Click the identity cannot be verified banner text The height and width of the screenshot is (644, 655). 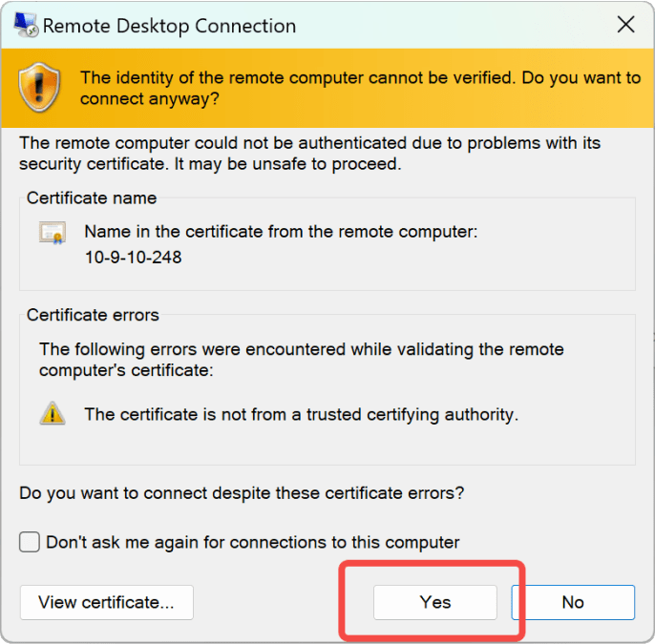(360, 88)
